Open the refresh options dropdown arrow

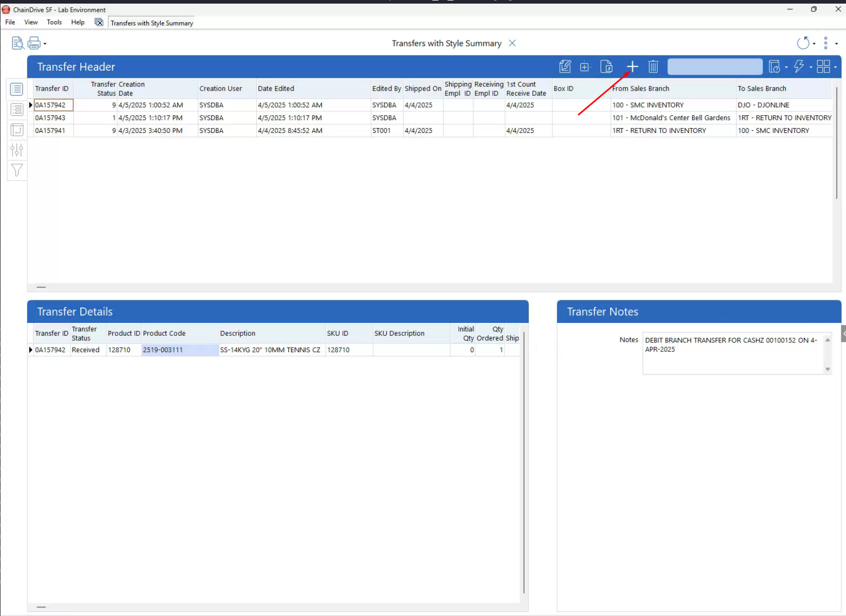(814, 44)
